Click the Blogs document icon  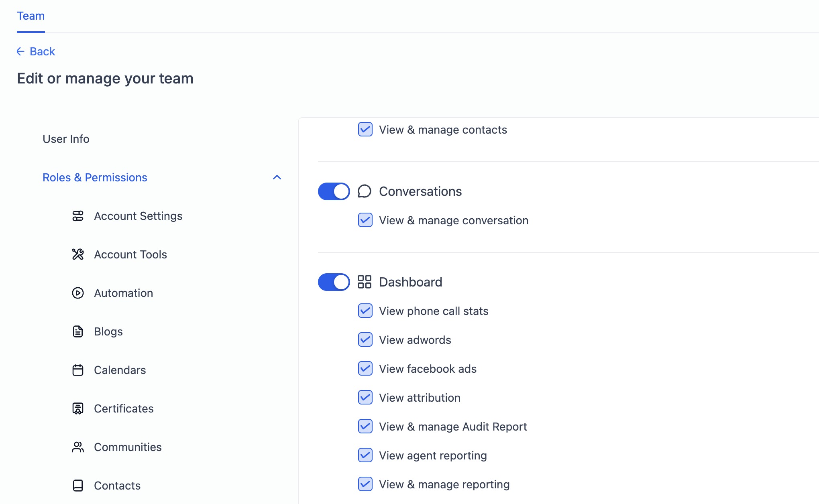pyautogui.click(x=78, y=331)
